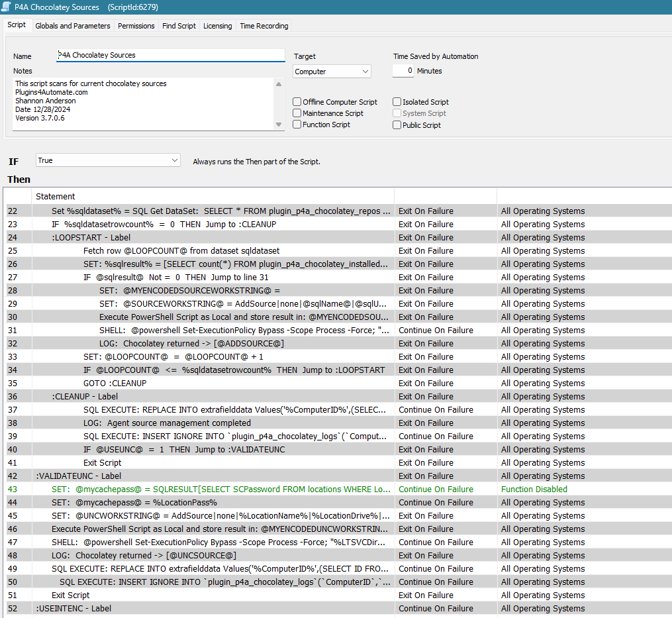The image size is (672, 618).
Task: Click the script icon in title bar
Action: point(7,7)
